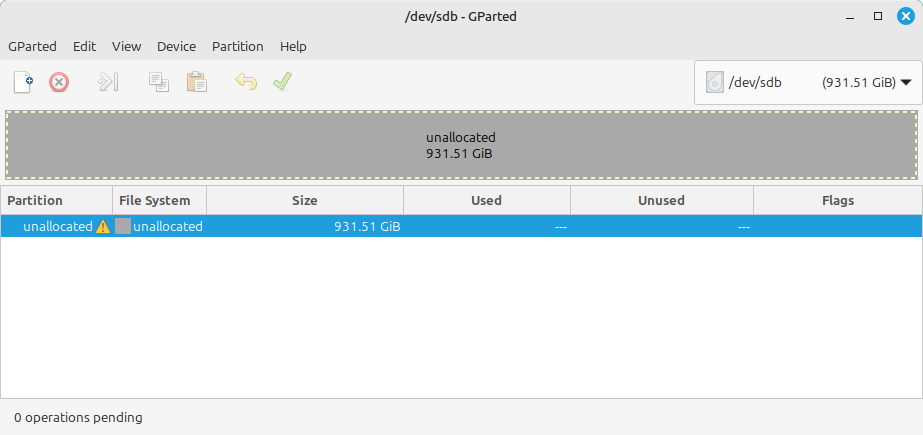The height and width of the screenshot is (435, 923).
Task: Apply all operations with the green checkmark
Action: [x=283, y=82]
